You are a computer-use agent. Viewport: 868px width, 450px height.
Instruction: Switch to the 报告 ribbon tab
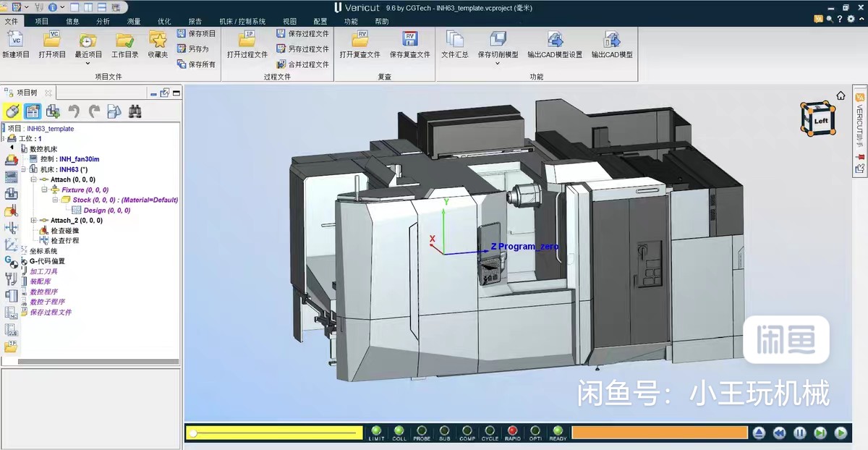[x=195, y=22]
